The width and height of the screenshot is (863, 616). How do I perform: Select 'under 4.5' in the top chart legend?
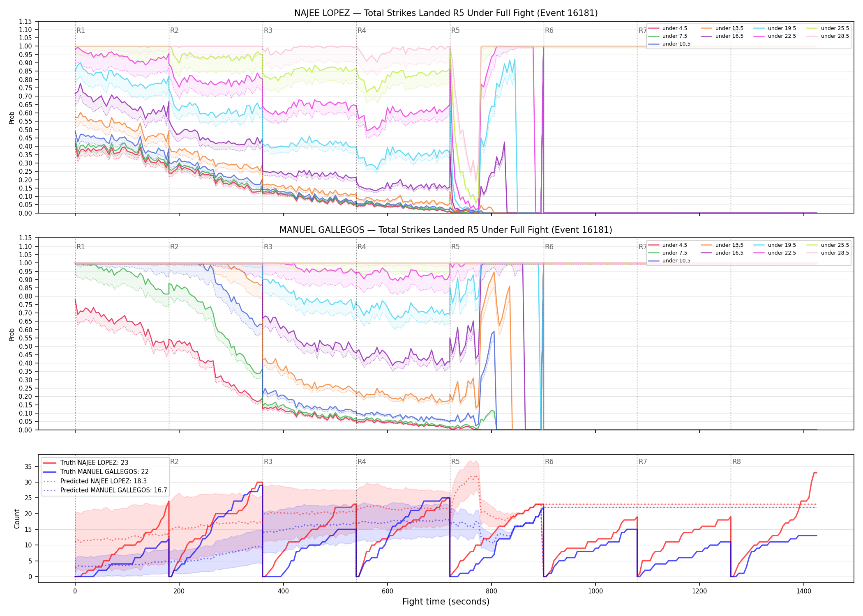point(668,28)
